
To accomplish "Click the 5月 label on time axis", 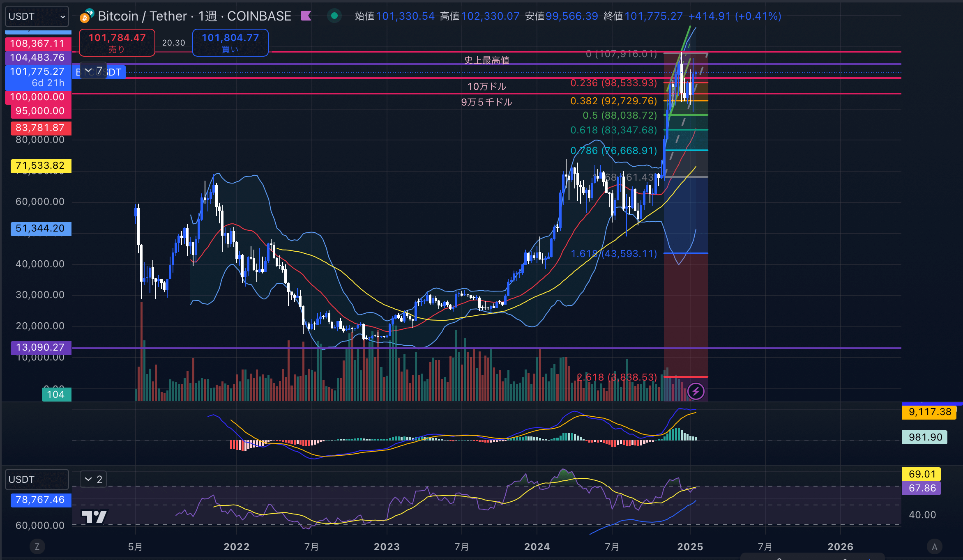I will point(135,547).
